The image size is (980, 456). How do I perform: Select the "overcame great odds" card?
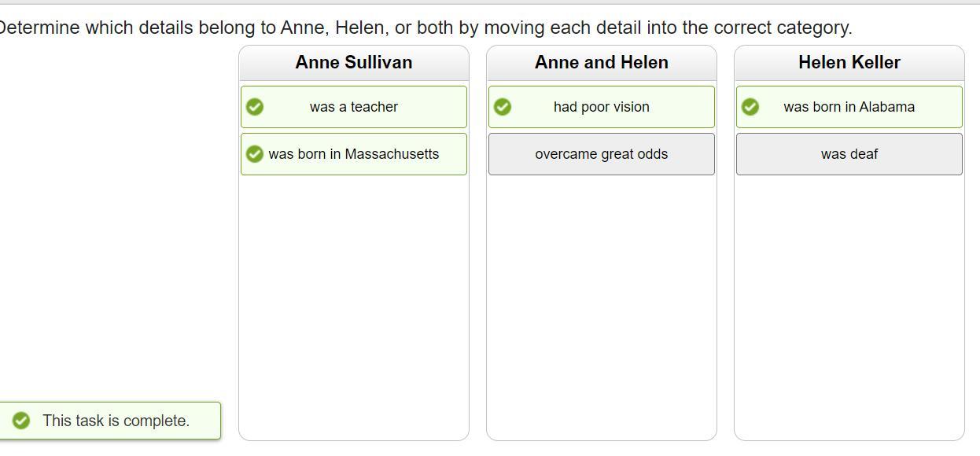point(602,154)
